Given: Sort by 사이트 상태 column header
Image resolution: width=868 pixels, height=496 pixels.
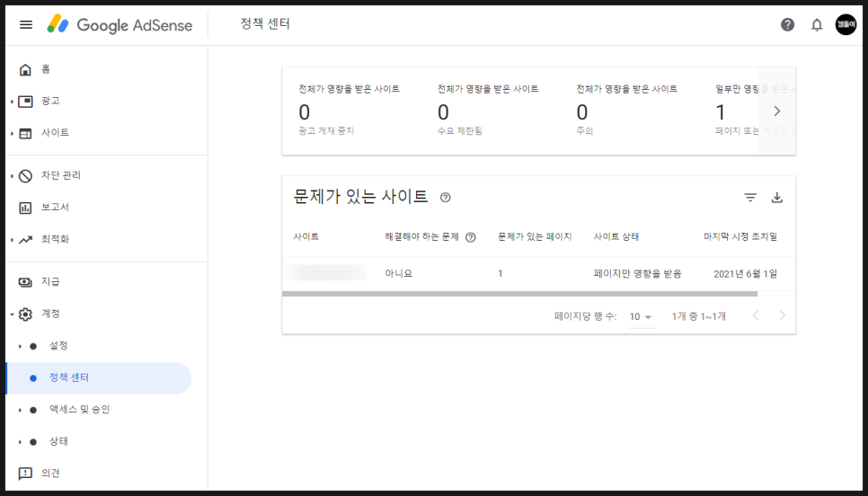Looking at the screenshot, I should (616, 237).
